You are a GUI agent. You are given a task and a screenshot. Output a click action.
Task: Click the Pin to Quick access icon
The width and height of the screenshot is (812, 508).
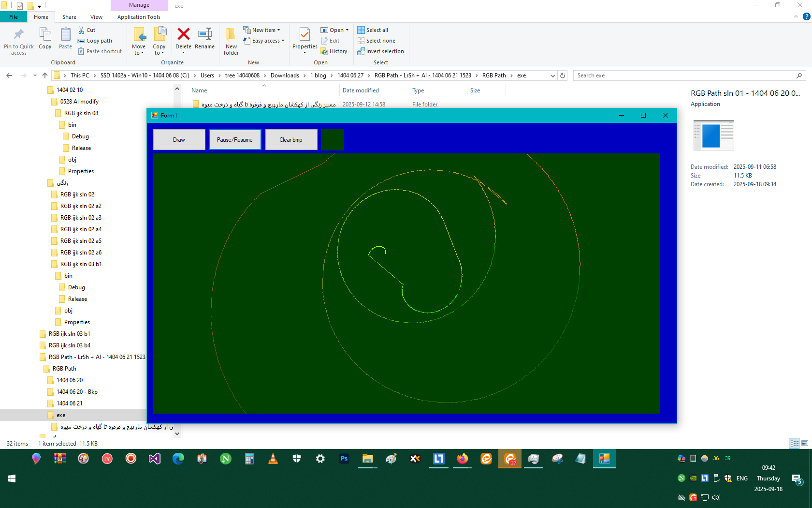coord(19,34)
